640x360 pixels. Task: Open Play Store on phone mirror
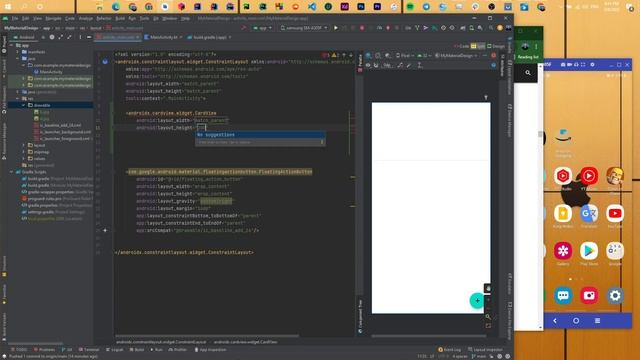point(589,251)
